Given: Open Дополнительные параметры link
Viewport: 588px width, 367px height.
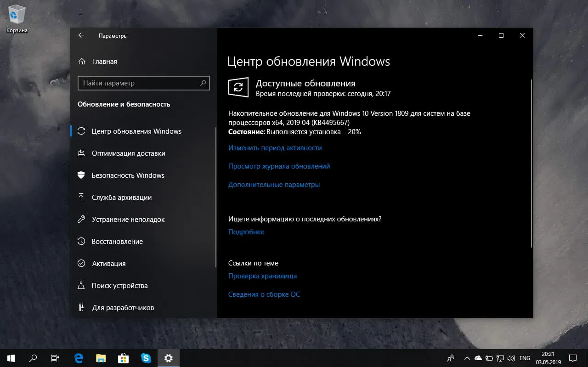Looking at the screenshot, I should [x=274, y=184].
